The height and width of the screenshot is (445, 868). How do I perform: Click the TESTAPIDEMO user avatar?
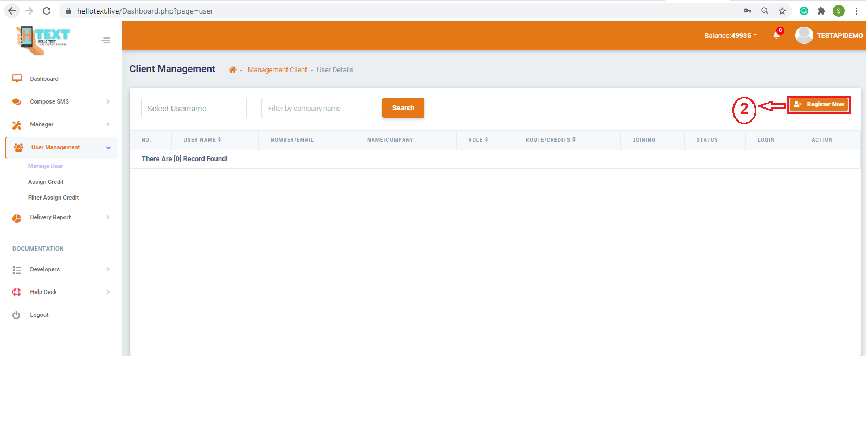(x=803, y=35)
